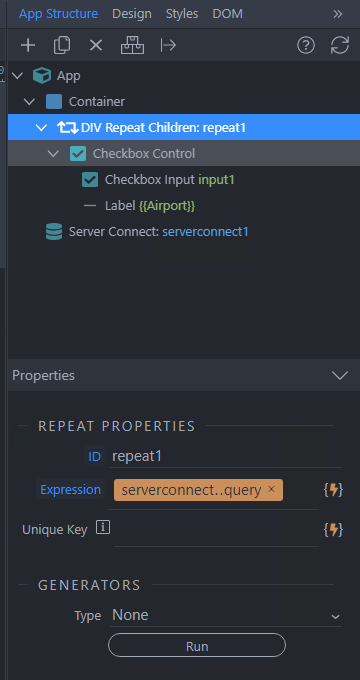The width and height of the screenshot is (360, 680).
Task: Remove the serverconnect..query expression tag
Action: point(272,489)
